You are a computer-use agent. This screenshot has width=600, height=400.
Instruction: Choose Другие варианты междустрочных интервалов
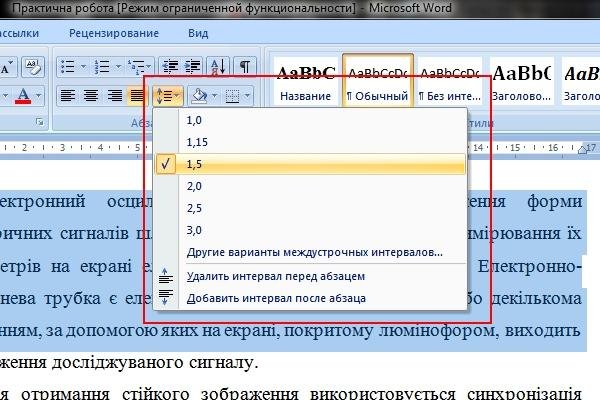314,251
